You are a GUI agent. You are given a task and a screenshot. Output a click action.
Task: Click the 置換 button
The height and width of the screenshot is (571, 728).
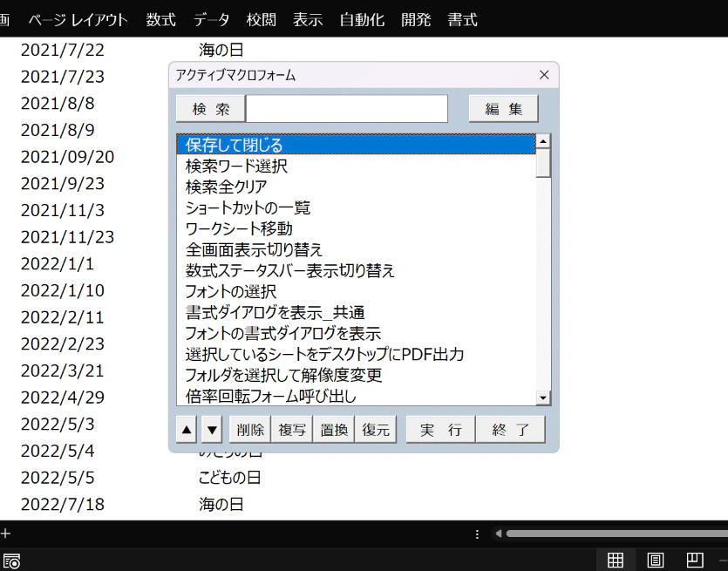[334, 430]
